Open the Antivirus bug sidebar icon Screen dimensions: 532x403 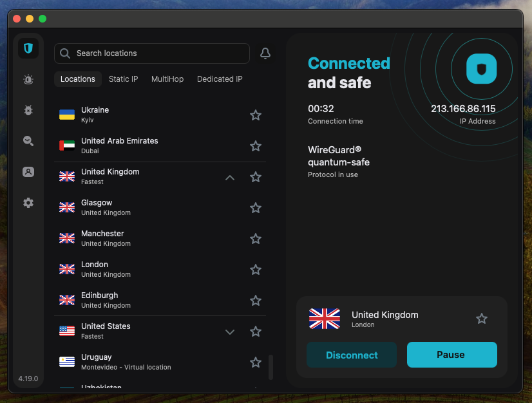point(28,110)
